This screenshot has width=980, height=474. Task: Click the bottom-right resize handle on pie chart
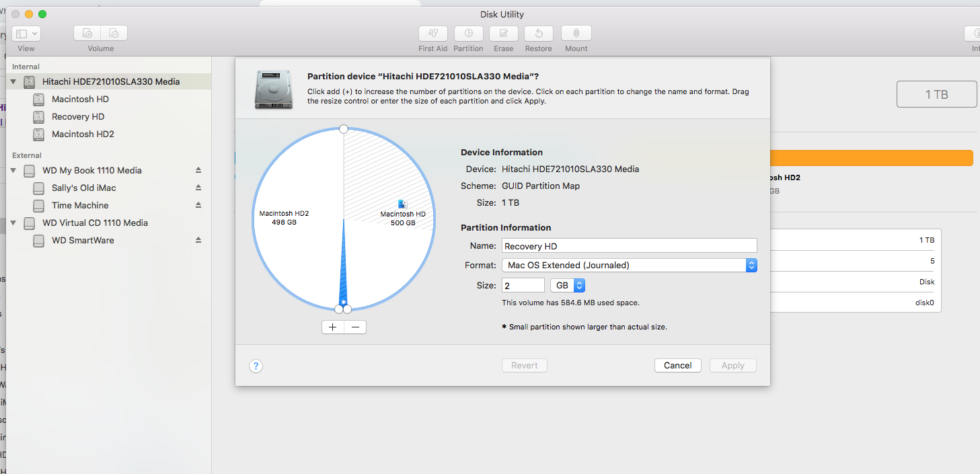tap(348, 309)
